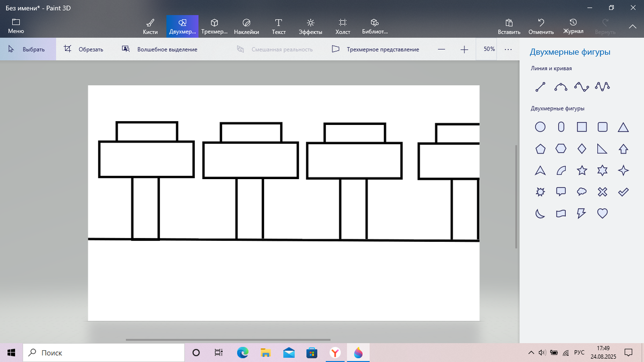The image size is (644, 362).
Task: Select the three-point curve tool
Action: coord(561,86)
